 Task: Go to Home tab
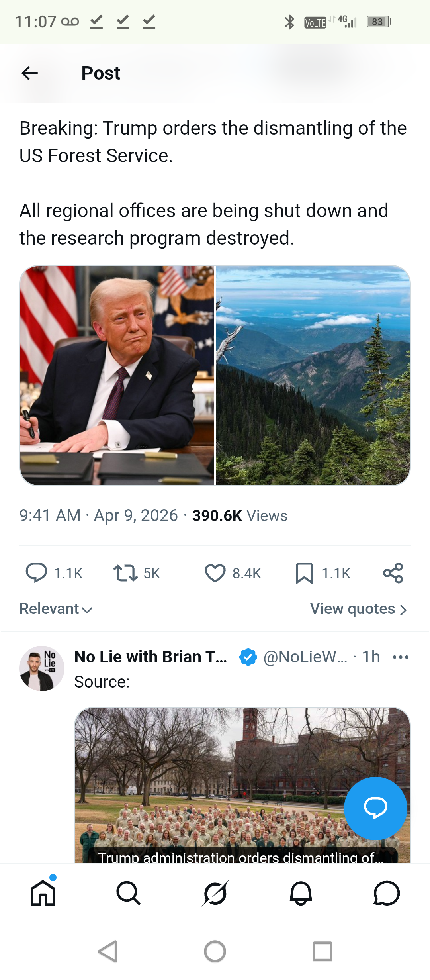[43, 893]
